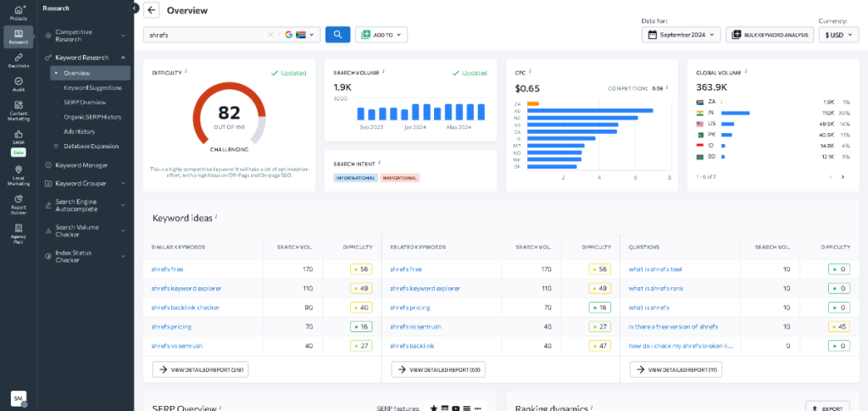Open 'is there a free version of ahrefs' link
This screenshot has width=868, height=411.
(x=673, y=327)
